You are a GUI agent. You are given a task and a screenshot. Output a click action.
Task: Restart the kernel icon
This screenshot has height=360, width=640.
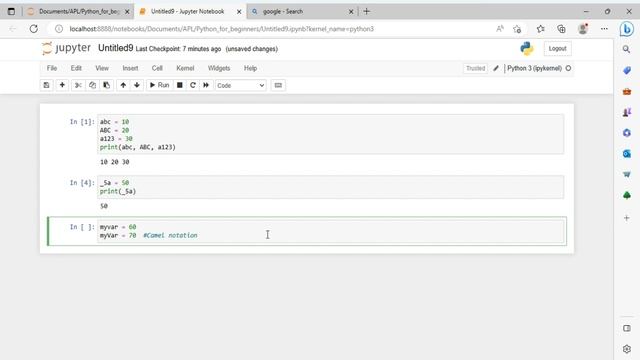193,85
